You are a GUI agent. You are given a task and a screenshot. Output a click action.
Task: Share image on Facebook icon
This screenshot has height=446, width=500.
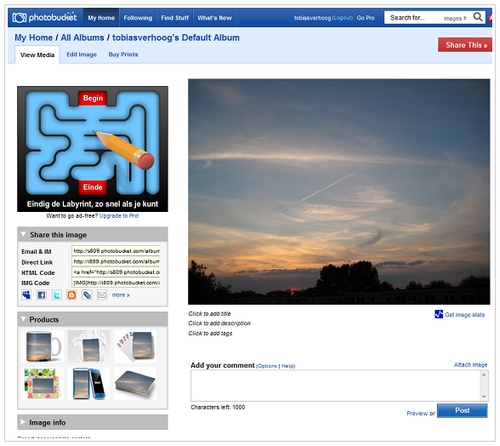tap(41, 295)
